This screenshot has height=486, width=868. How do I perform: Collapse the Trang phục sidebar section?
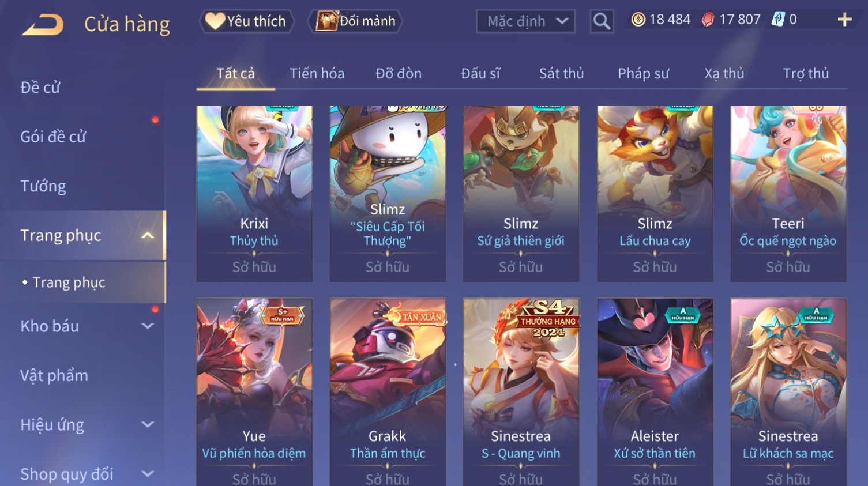148,235
